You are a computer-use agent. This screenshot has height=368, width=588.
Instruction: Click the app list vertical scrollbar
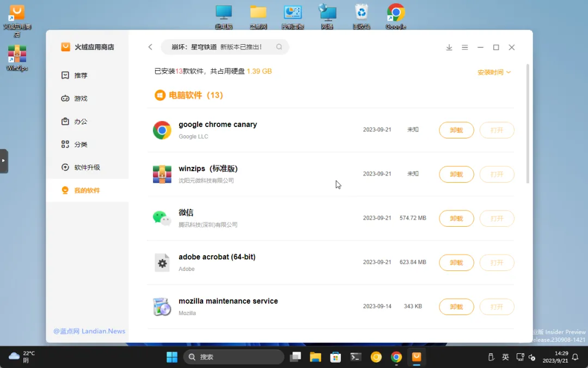coord(528,124)
